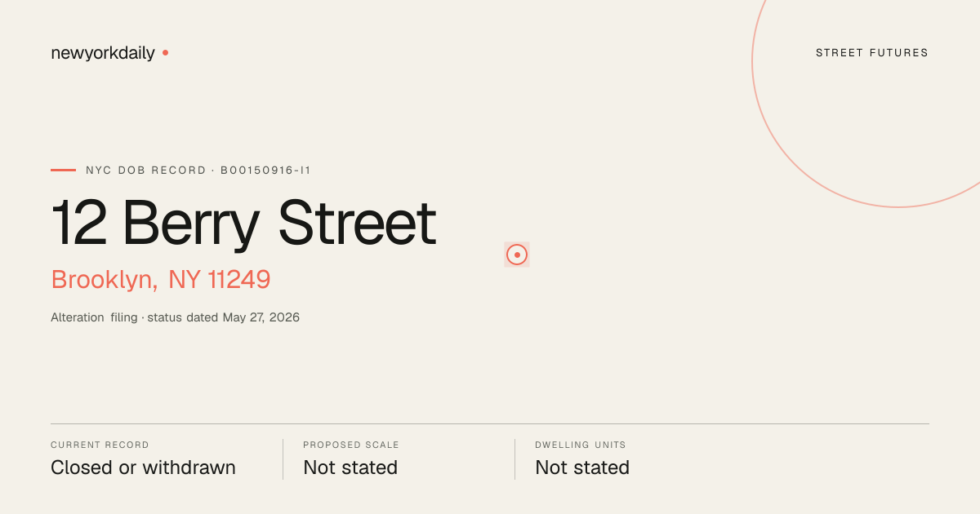Click the divider before Dwelling Units

(x=514, y=459)
